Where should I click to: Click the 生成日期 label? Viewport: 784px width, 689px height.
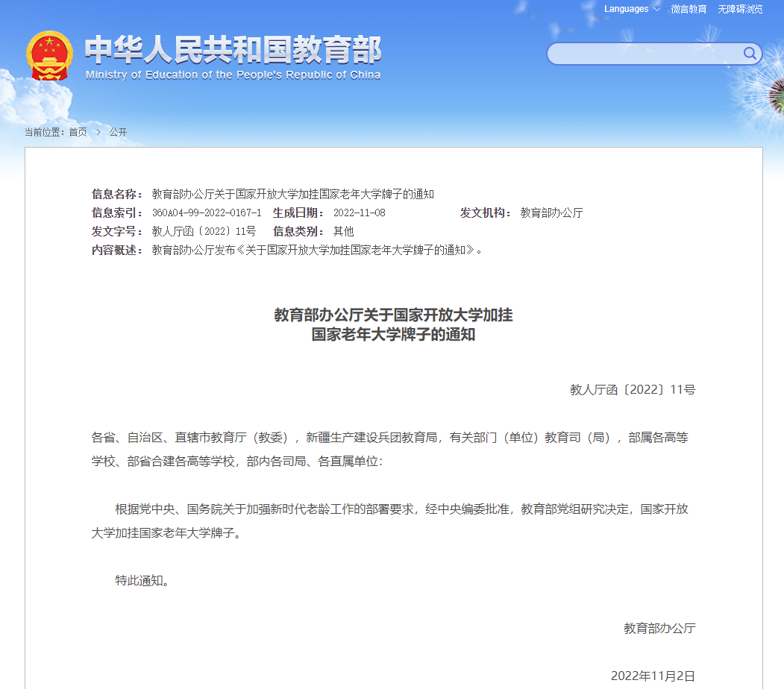[x=298, y=213]
